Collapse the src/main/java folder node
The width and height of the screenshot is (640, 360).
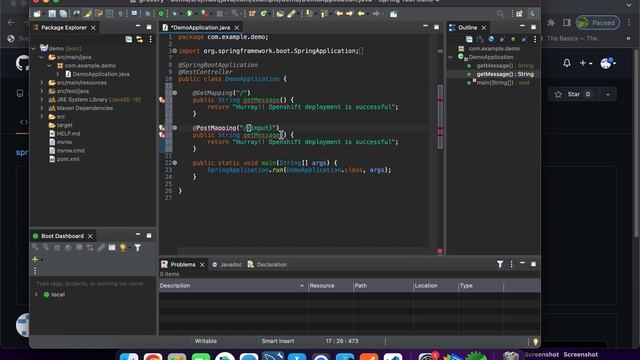[42, 58]
